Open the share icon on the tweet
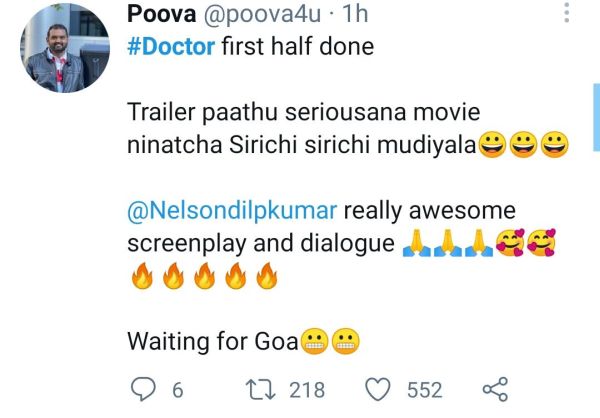 point(496,389)
